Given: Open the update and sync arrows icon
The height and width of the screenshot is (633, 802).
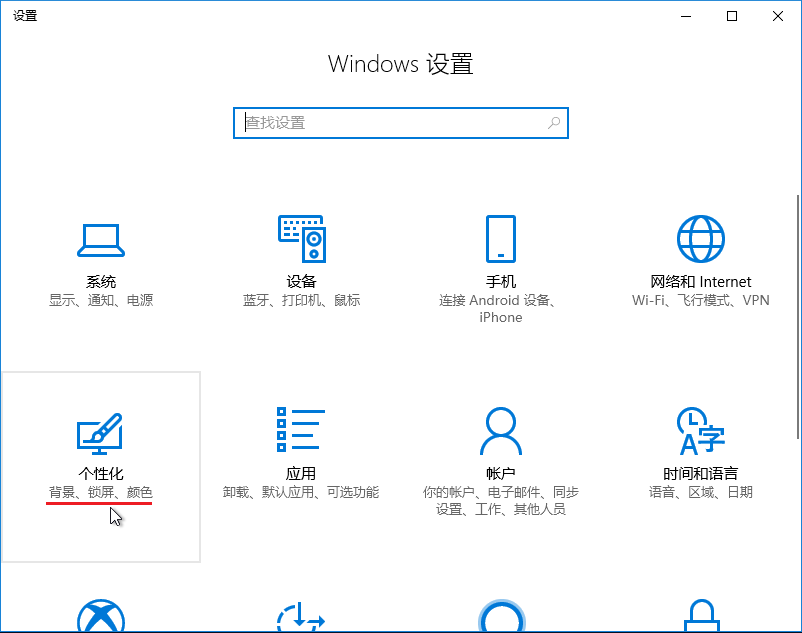Looking at the screenshot, I should pos(301,617).
